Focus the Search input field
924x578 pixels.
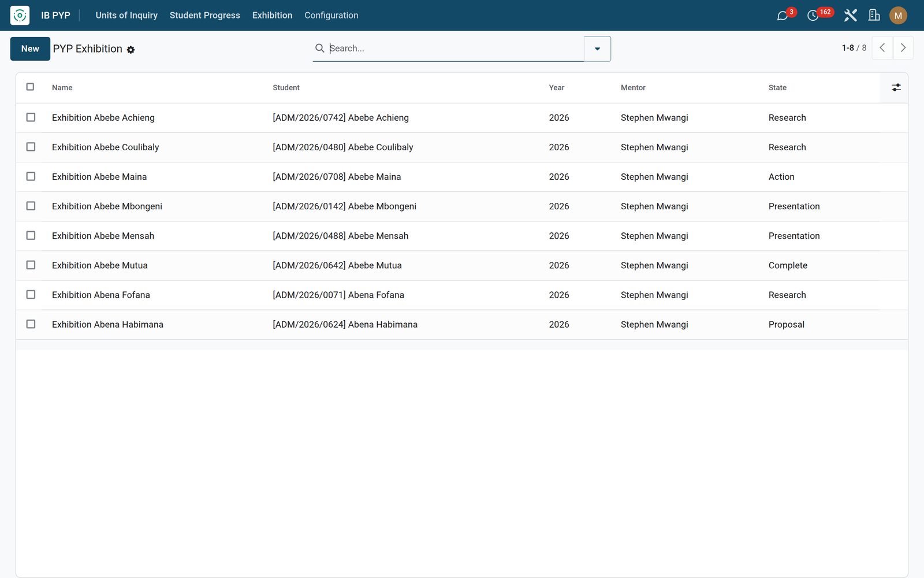[455, 49]
